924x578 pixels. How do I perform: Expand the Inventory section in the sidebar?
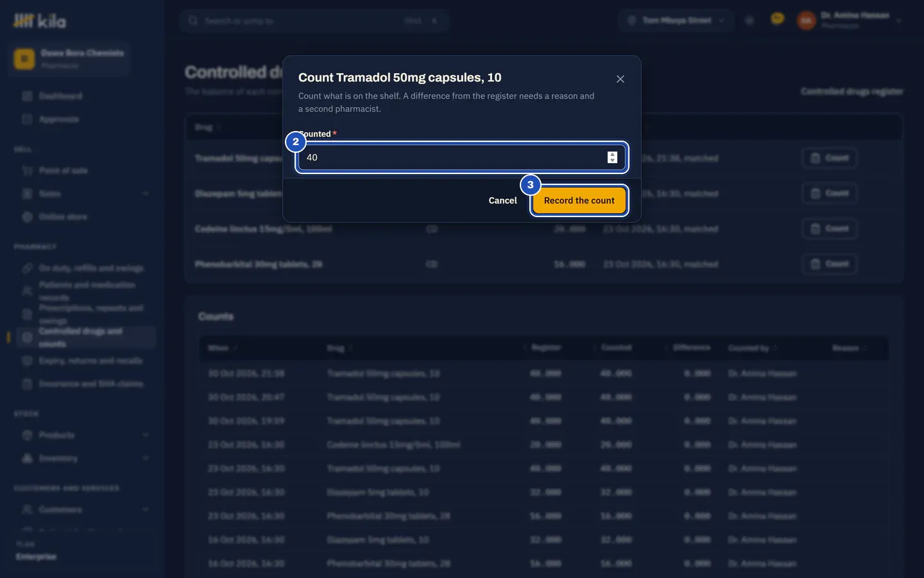coord(85,459)
